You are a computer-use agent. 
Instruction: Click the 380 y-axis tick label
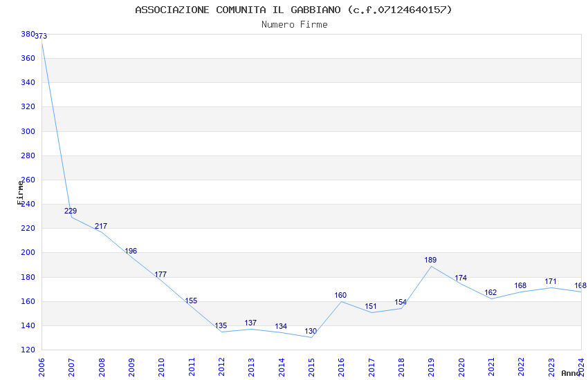pyautogui.click(x=28, y=34)
